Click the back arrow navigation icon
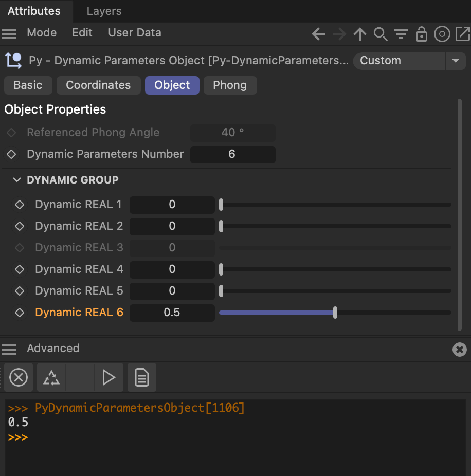The width and height of the screenshot is (471, 476). click(x=318, y=34)
